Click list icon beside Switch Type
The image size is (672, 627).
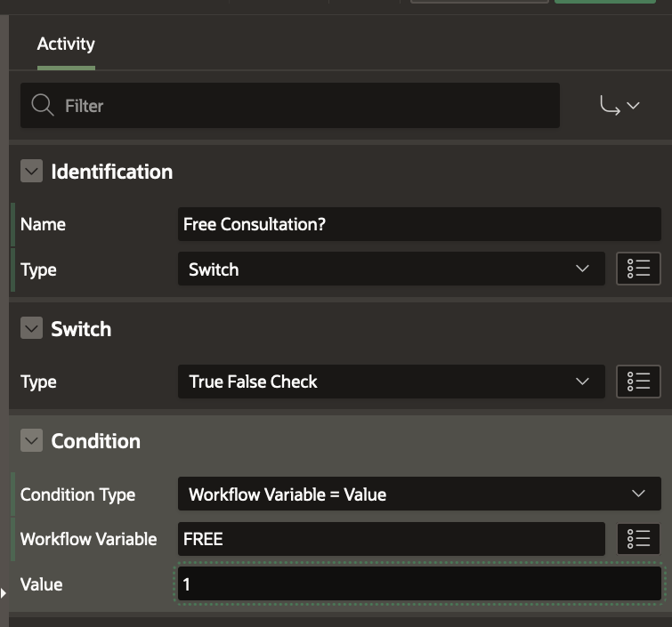pyautogui.click(x=638, y=382)
